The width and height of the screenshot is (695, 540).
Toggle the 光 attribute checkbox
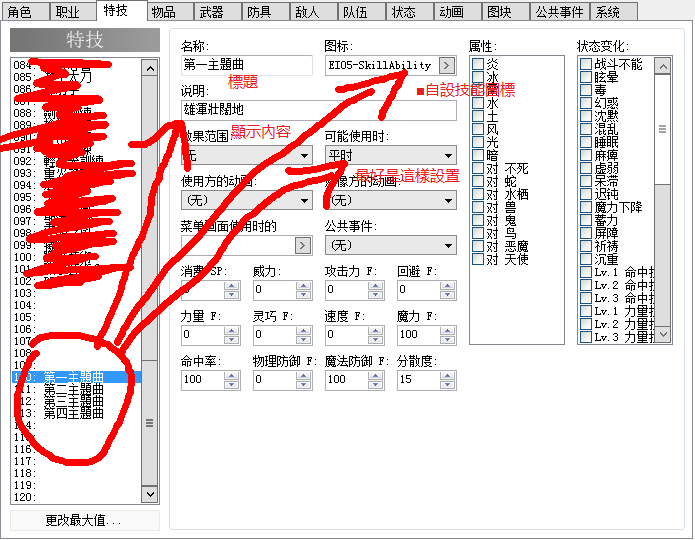coord(478,142)
